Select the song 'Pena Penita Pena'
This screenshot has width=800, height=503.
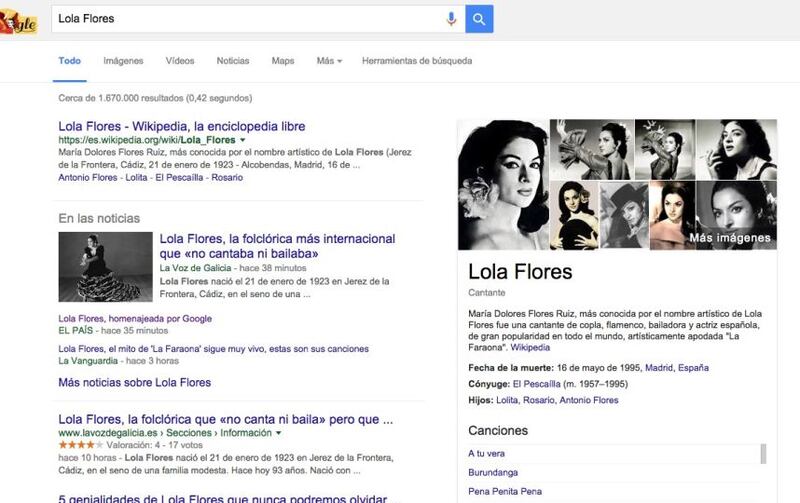505,492
